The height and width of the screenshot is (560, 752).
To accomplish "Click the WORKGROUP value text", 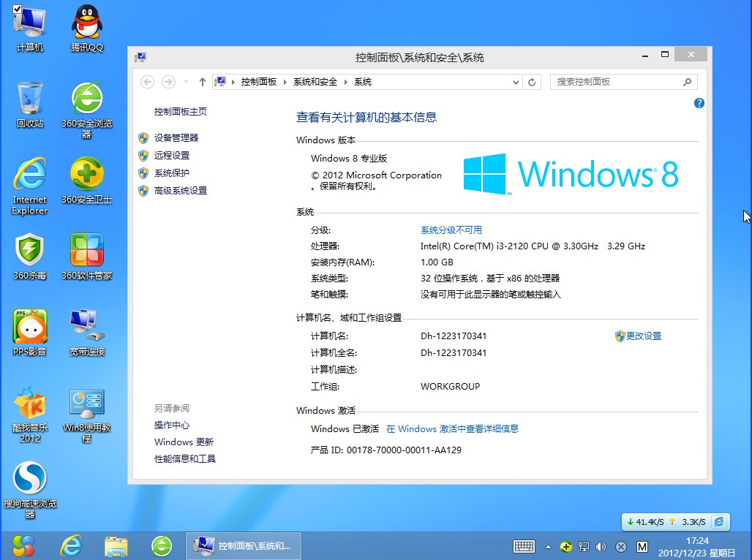I will (x=450, y=387).
